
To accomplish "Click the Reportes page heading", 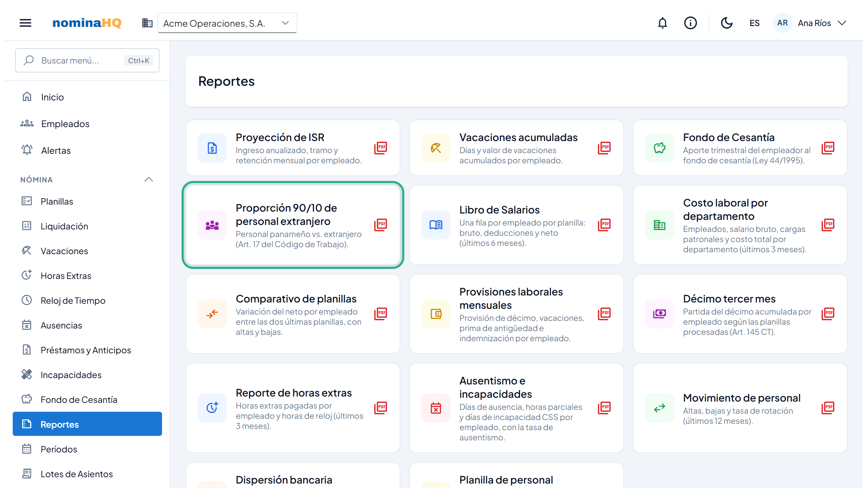I will (227, 81).
